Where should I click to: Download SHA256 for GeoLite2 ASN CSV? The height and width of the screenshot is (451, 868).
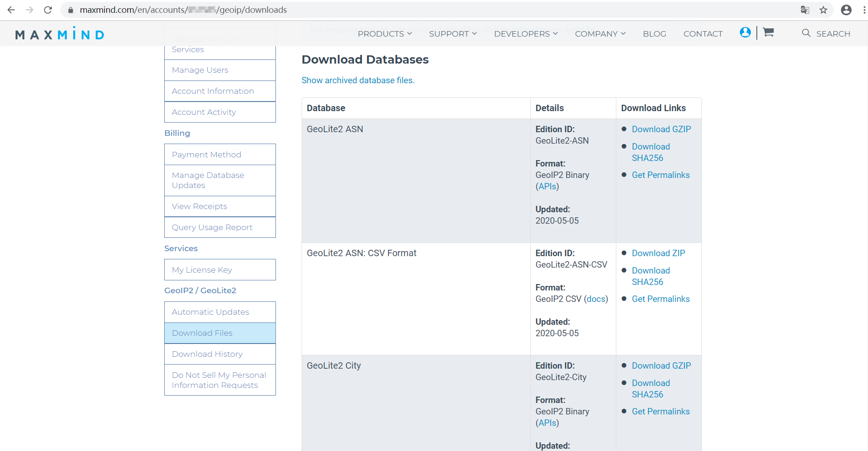point(651,276)
